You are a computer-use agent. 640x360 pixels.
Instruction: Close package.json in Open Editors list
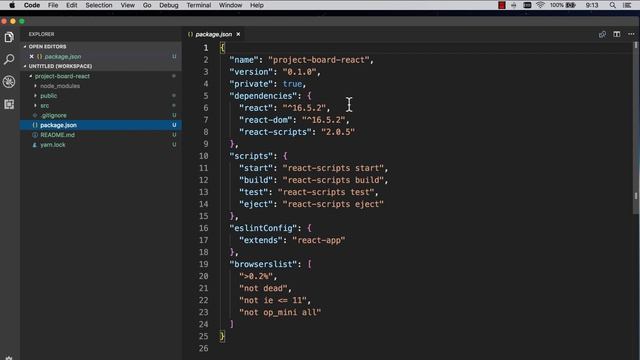(31, 56)
